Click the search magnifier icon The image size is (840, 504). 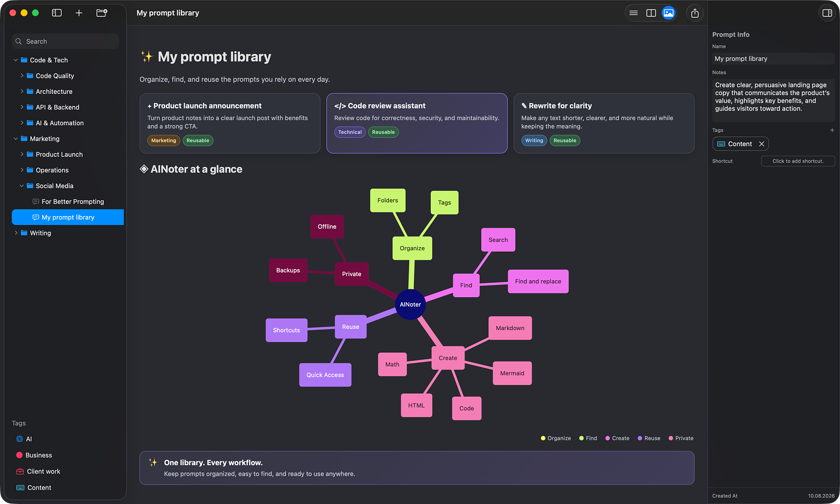pos(19,41)
